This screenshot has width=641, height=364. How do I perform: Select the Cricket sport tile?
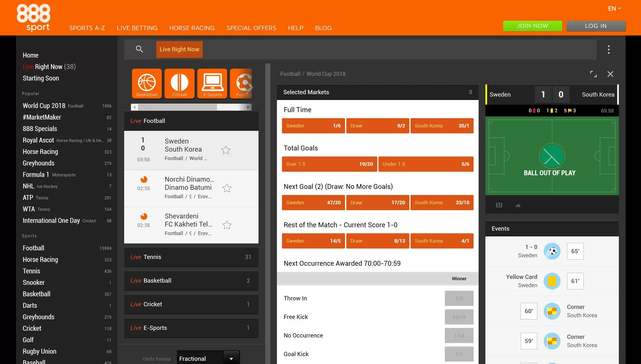tap(179, 84)
